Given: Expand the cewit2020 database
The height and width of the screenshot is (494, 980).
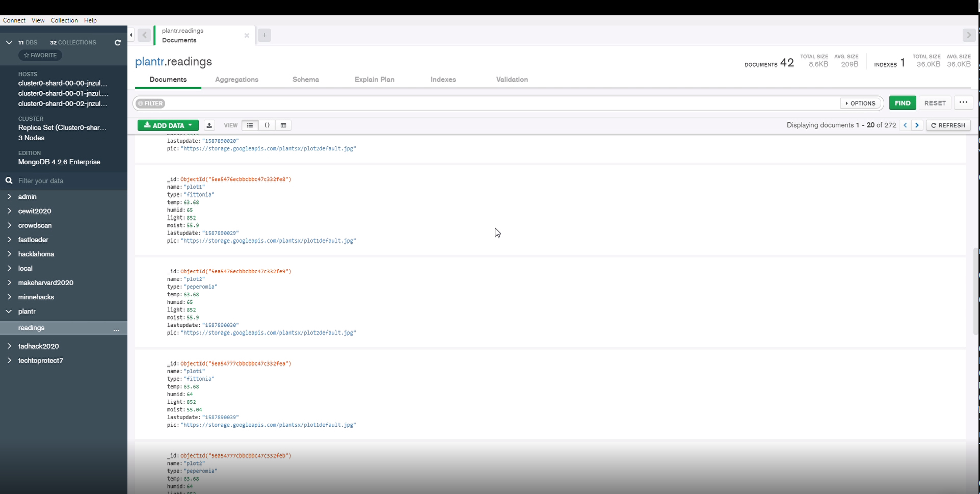Looking at the screenshot, I should coord(9,211).
